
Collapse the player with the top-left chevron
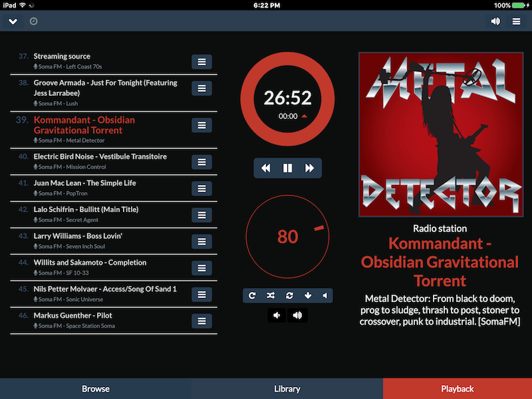click(x=13, y=21)
